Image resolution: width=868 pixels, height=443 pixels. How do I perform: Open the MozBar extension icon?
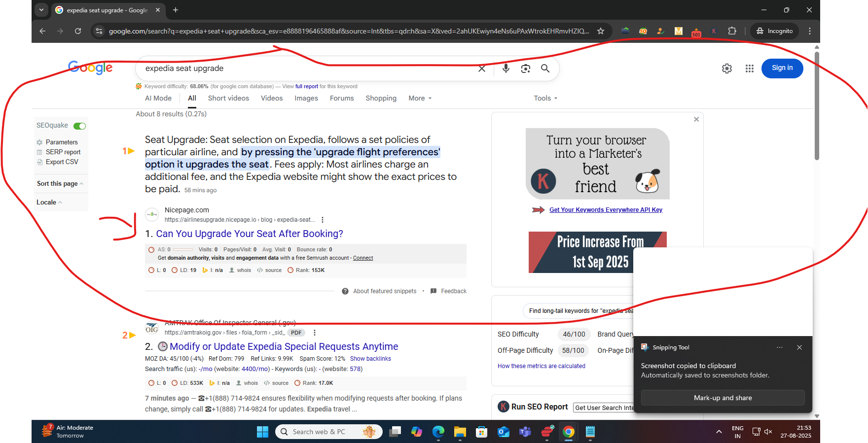pyautogui.click(x=679, y=31)
